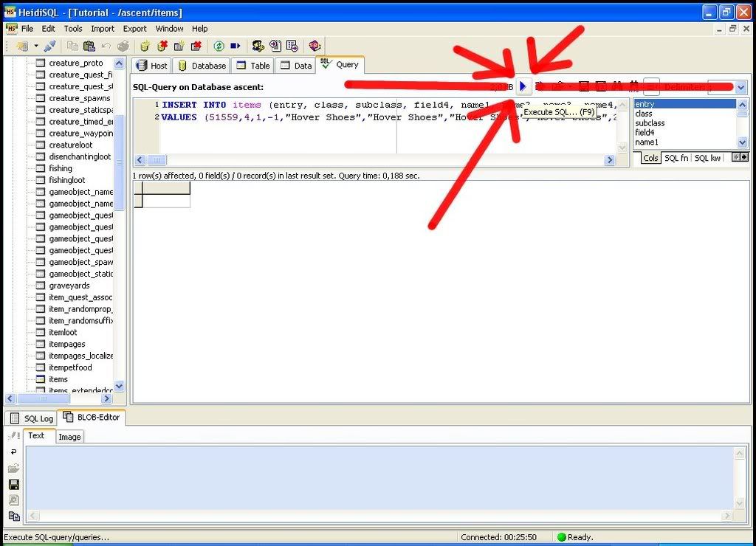
Task: Click the Drop table toolbar icon
Action: [196, 46]
